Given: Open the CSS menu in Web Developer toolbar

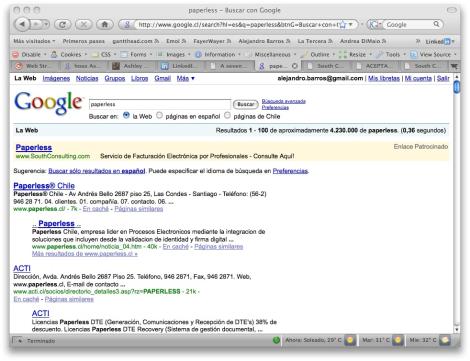Looking at the screenshot, I should 104,54.
